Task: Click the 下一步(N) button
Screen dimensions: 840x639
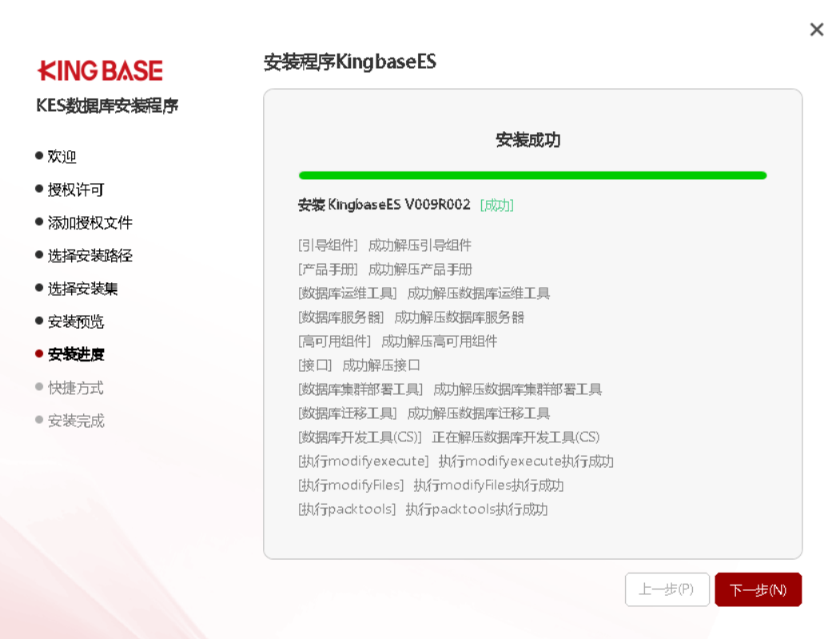Action: pyautogui.click(x=758, y=589)
